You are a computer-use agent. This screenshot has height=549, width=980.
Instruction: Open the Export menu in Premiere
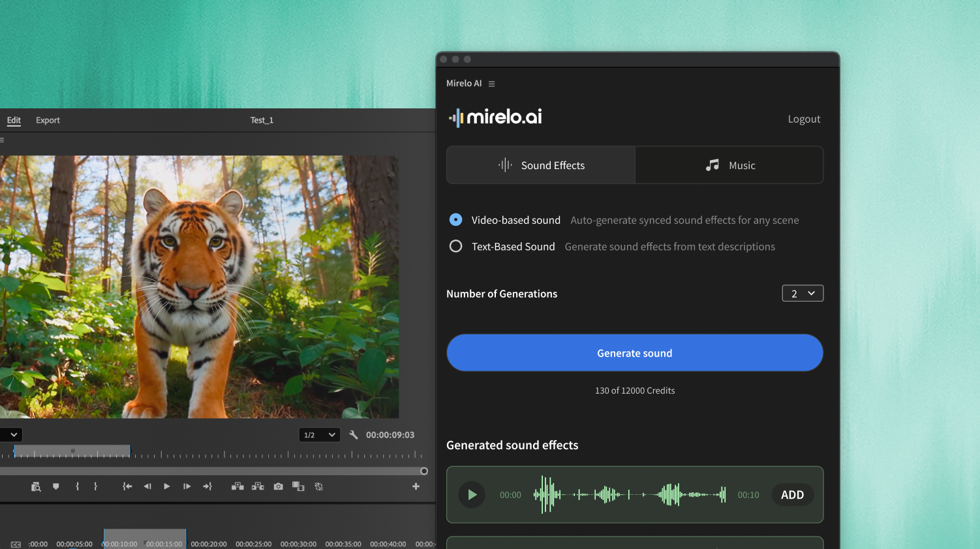point(47,120)
